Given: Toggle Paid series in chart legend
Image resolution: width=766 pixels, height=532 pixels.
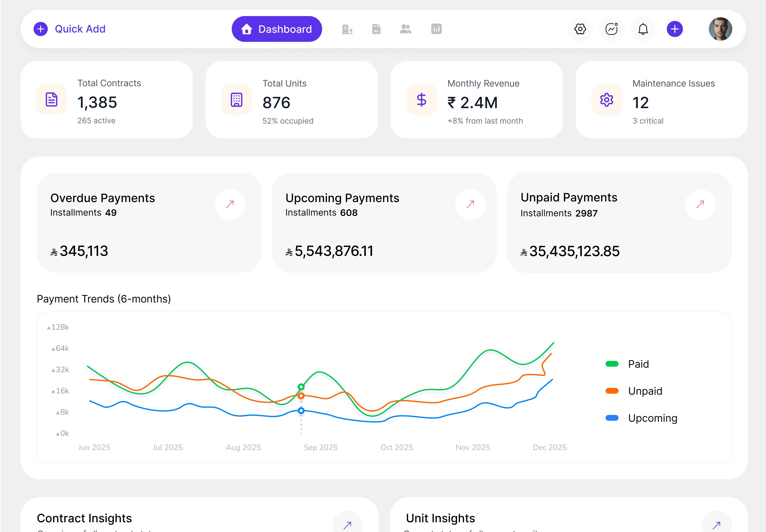Looking at the screenshot, I should click(627, 364).
